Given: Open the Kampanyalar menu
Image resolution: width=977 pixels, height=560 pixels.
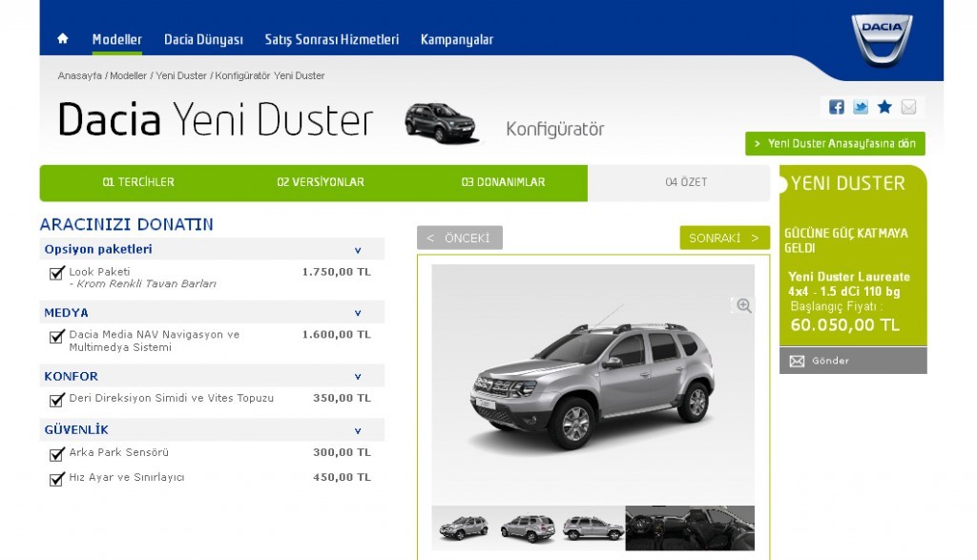Looking at the screenshot, I should click(x=457, y=39).
